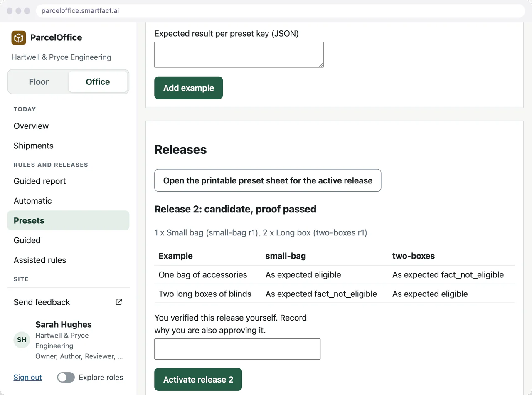Click the external link icon beside Send feedback
The width and height of the screenshot is (532, 395).
point(119,302)
